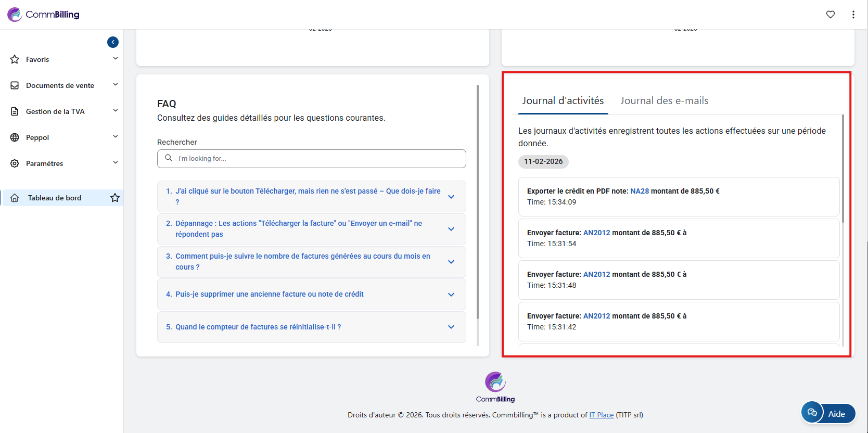Click the heart favorites icon in header
The height and width of the screenshot is (433, 868).
pos(830,15)
